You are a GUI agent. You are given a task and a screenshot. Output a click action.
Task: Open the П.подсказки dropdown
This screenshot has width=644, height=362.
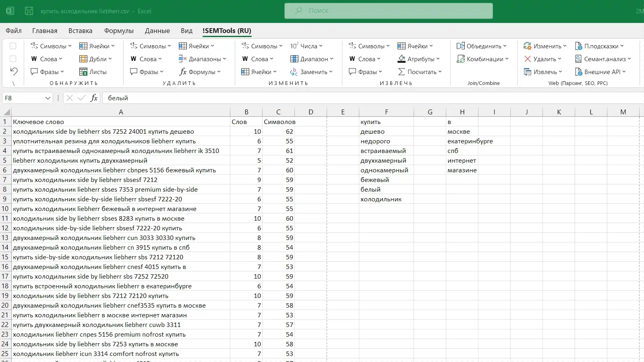coord(600,46)
